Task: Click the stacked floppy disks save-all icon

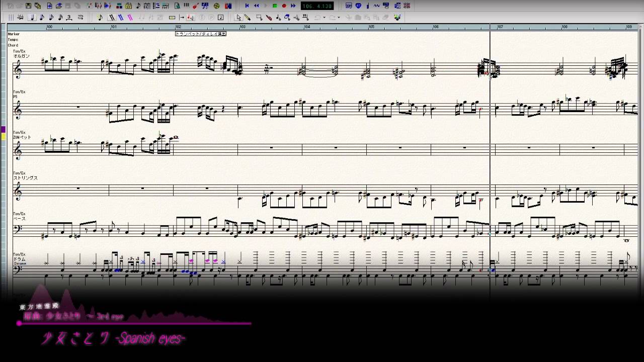Action: click(x=38, y=6)
